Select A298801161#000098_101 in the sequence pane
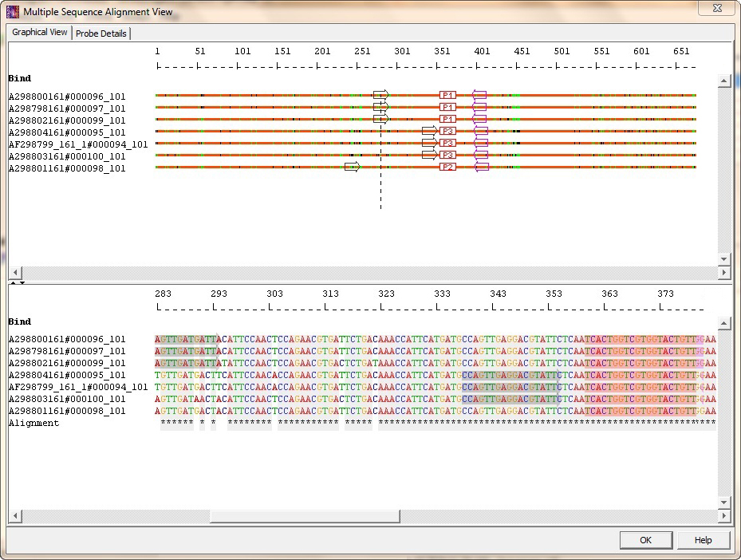Screen dimensions: 741x560 pos(67,411)
